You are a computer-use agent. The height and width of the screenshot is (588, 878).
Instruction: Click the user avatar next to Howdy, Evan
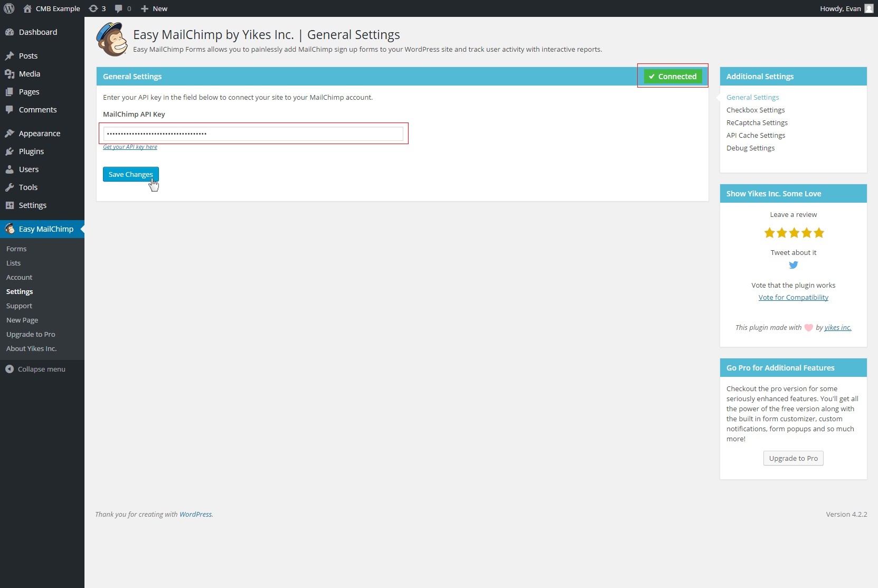coord(868,8)
